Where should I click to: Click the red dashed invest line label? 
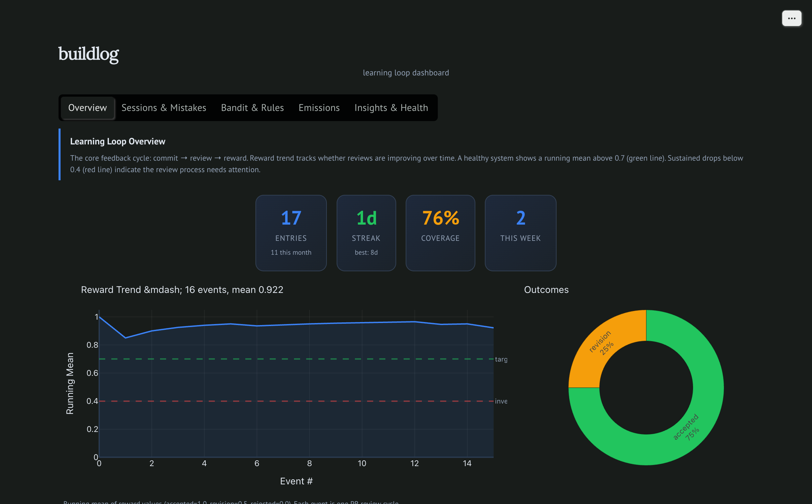[501, 401]
